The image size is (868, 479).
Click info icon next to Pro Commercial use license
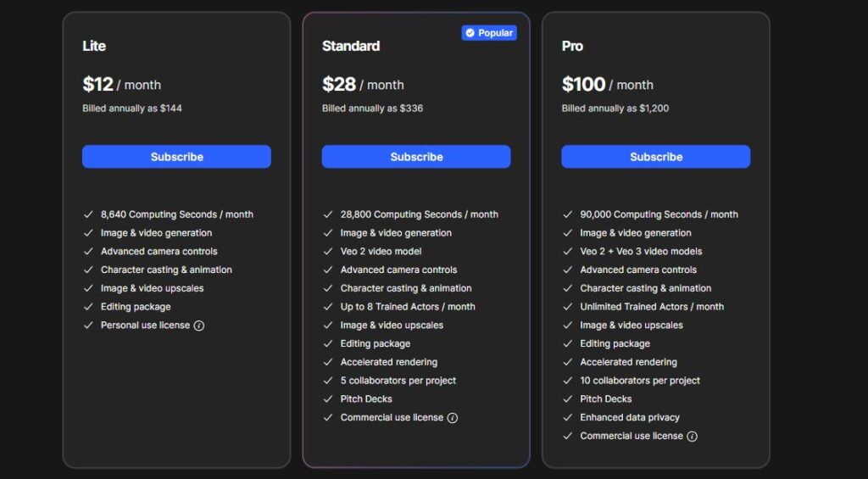(x=692, y=437)
